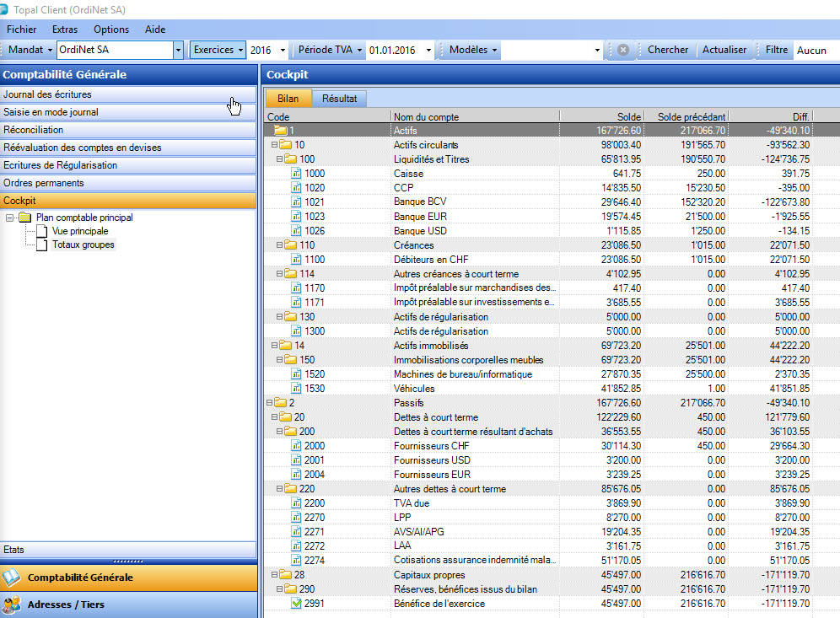This screenshot has height=618, width=840.
Task: Click the checkmark icon for account 2991
Action: 296,604
